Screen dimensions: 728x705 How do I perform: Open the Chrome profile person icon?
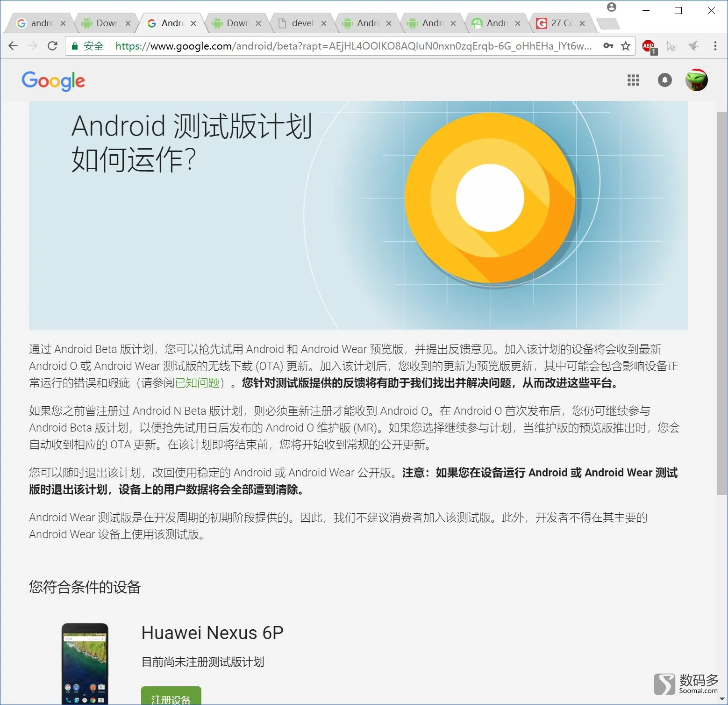611,7
